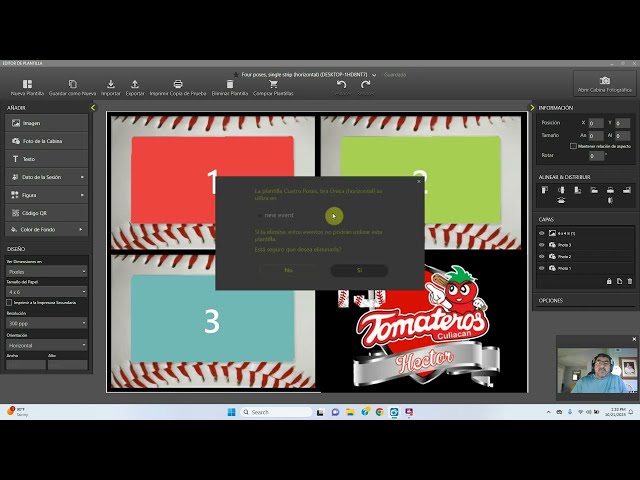Hide the Photo 3 layer
This screenshot has width=640, height=480.
click(x=542, y=245)
